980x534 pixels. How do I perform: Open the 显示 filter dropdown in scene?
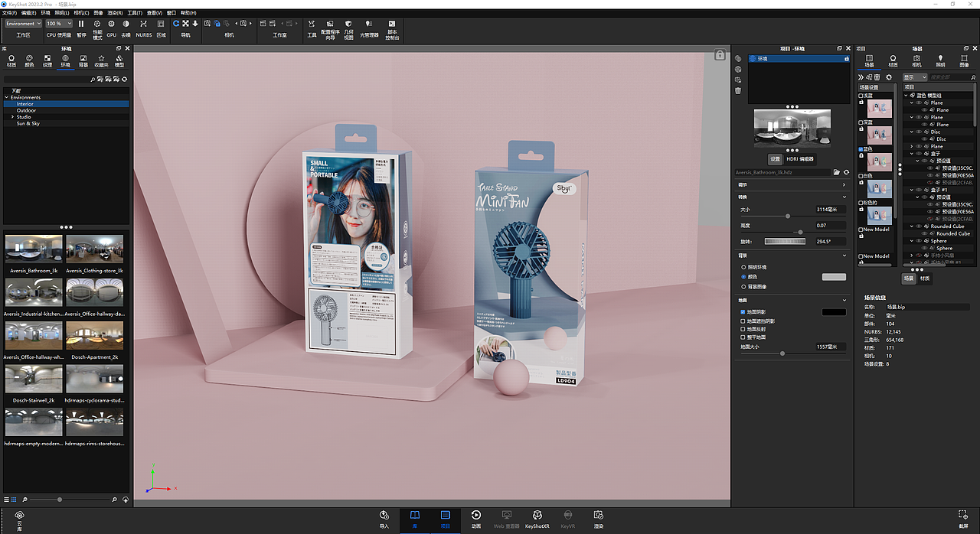tap(915, 77)
